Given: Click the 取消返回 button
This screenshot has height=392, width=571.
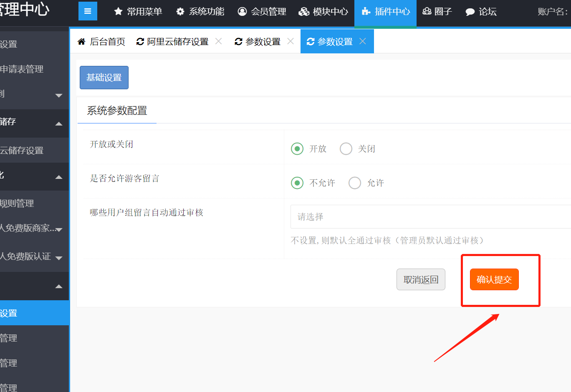Looking at the screenshot, I should (x=421, y=279).
